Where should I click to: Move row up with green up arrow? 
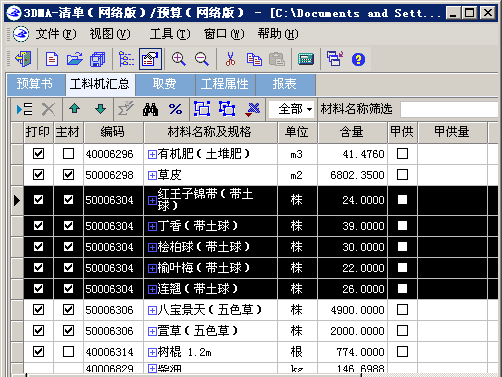click(74, 109)
